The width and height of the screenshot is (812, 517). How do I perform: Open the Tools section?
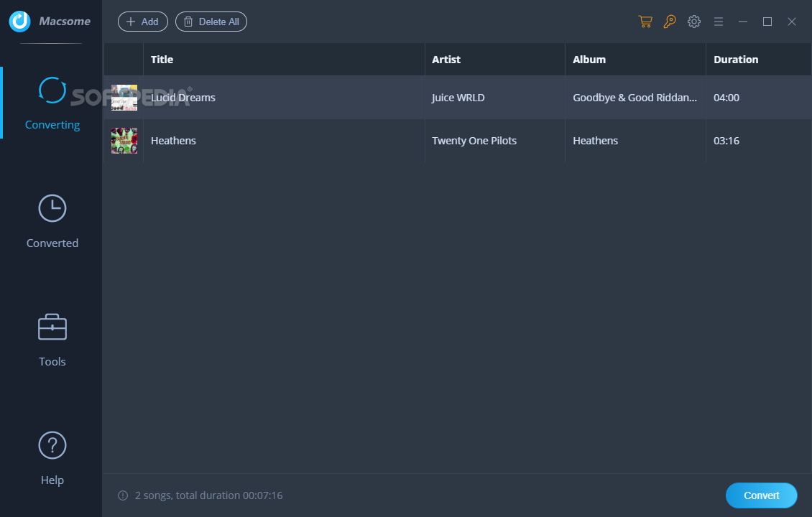pyautogui.click(x=52, y=340)
